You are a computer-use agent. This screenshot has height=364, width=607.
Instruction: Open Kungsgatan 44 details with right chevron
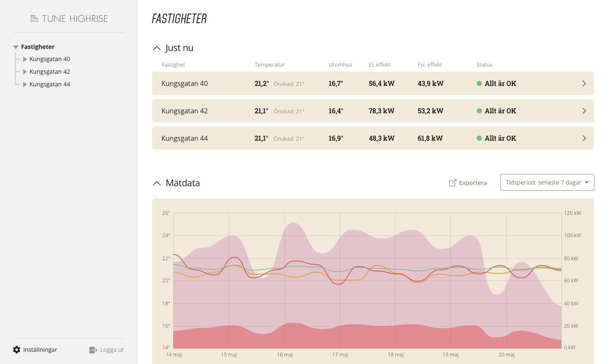coord(584,138)
